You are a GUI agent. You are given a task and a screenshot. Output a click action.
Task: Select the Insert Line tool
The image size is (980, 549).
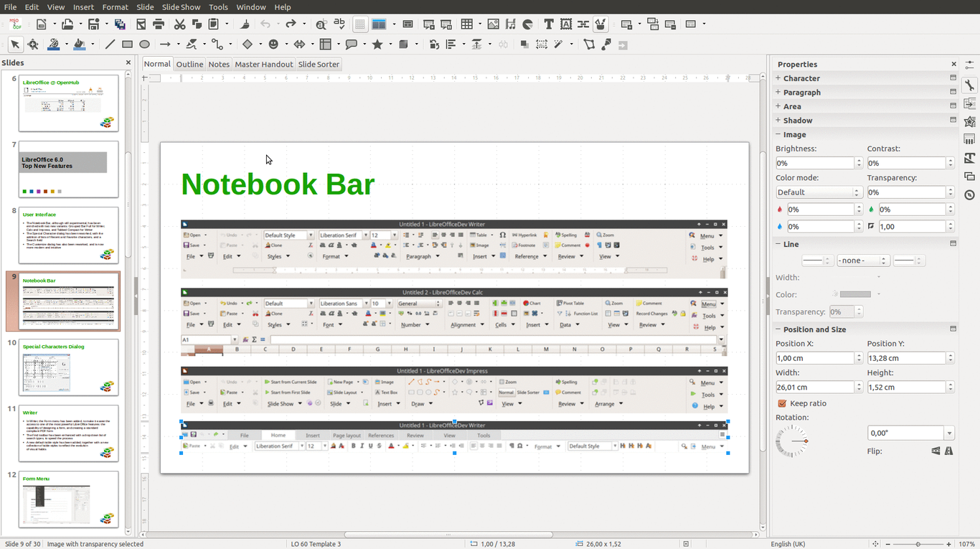110,44
